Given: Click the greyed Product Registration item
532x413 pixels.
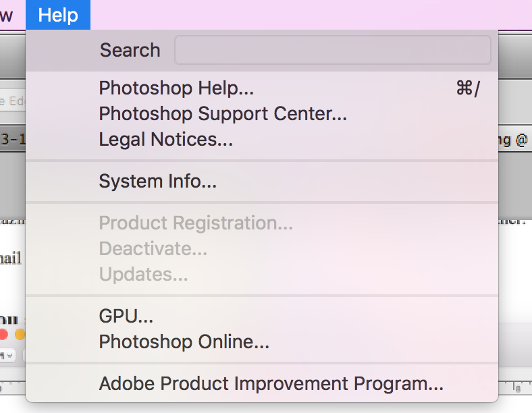Looking at the screenshot, I should pyautogui.click(x=196, y=223).
